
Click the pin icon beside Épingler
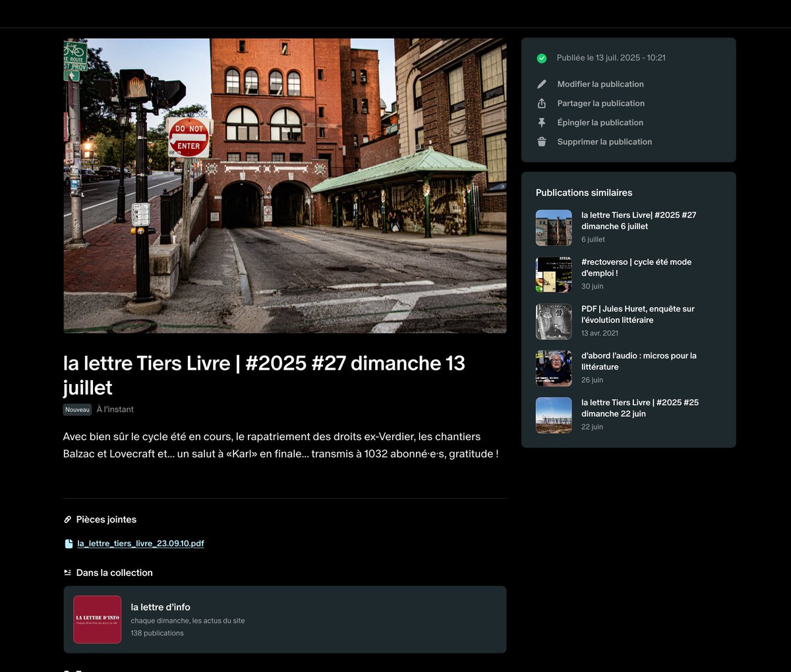(542, 123)
